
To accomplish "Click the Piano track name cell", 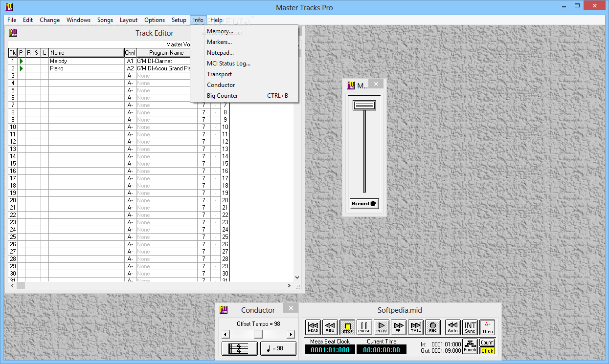I will pyautogui.click(x=87, y=68).
